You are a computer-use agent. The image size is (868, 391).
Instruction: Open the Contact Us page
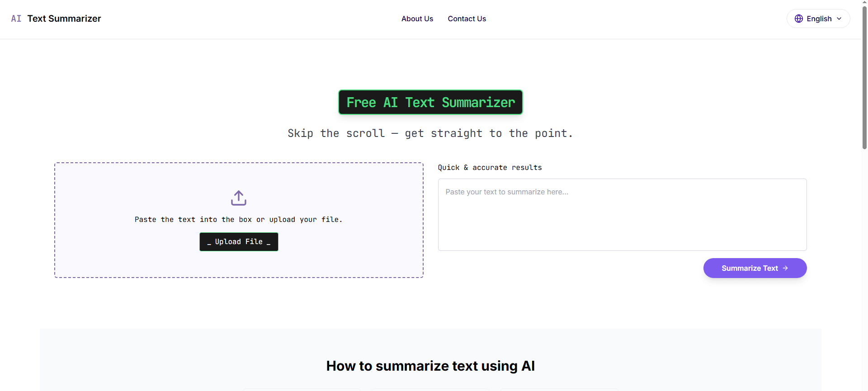point(467,19)
